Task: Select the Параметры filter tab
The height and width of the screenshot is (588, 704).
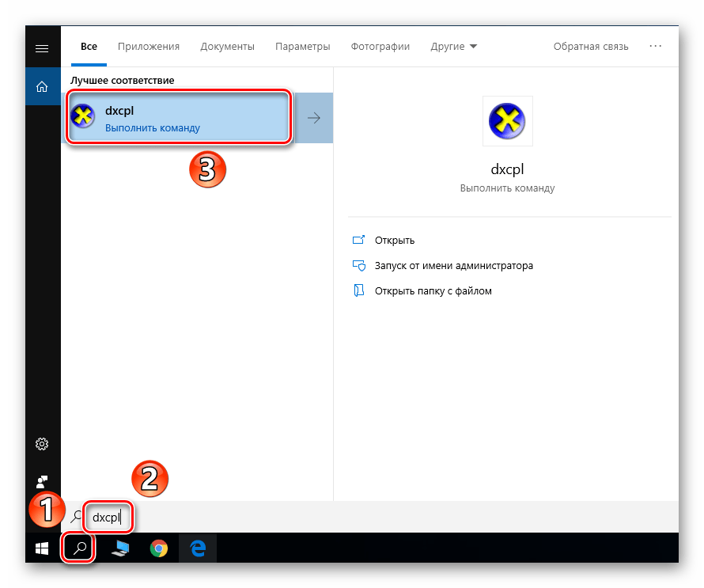Action: 302,47
